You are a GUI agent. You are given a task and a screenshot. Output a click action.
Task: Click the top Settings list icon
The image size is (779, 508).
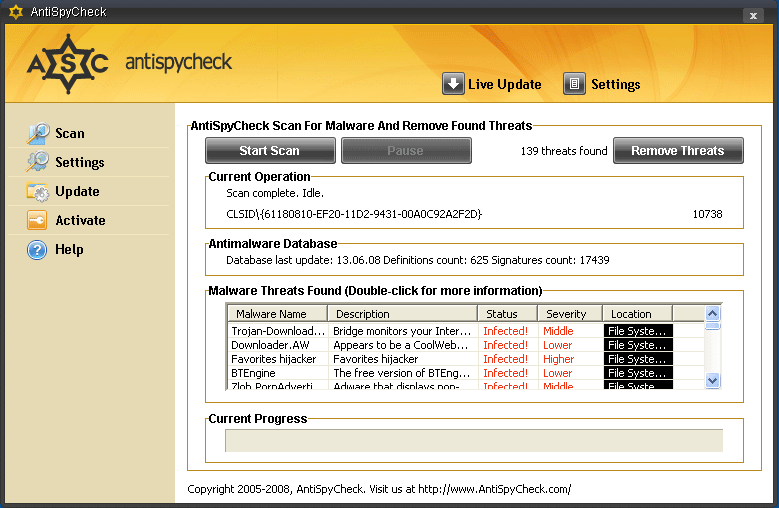(574, 84)
